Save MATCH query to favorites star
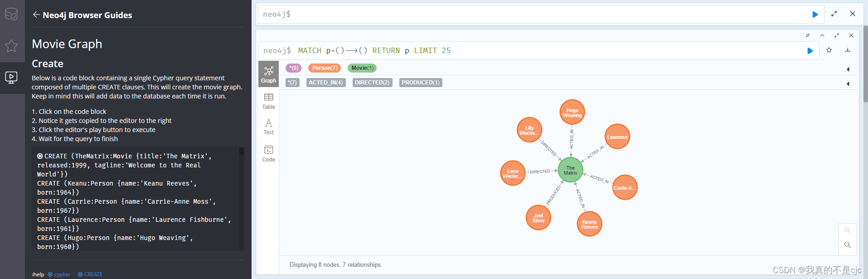Screen dimensions: 868x279 pyautogui.click(x=829, y=50)
